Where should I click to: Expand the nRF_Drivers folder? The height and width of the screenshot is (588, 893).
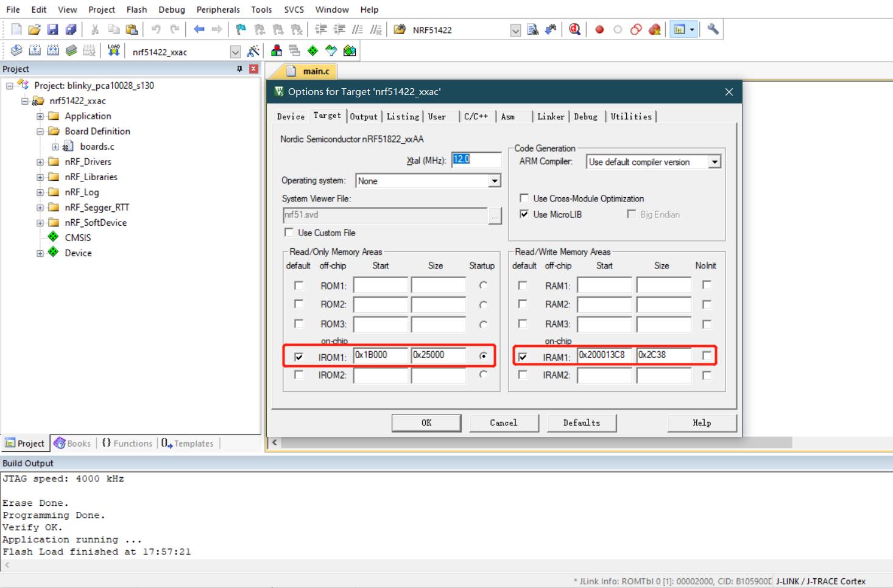[40, 162]
